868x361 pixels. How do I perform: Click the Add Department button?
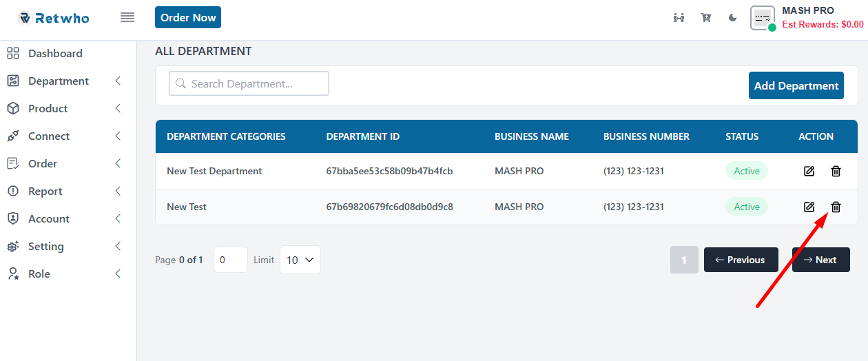tap(796, 85)
